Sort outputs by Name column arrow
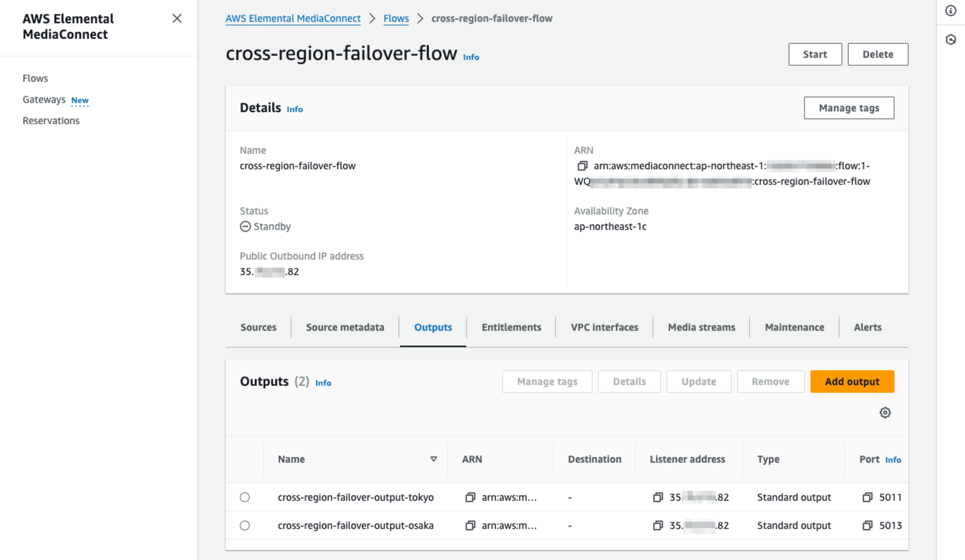This screenshot has height=560, width=965. pyautogui.click(x=433, y=459)
